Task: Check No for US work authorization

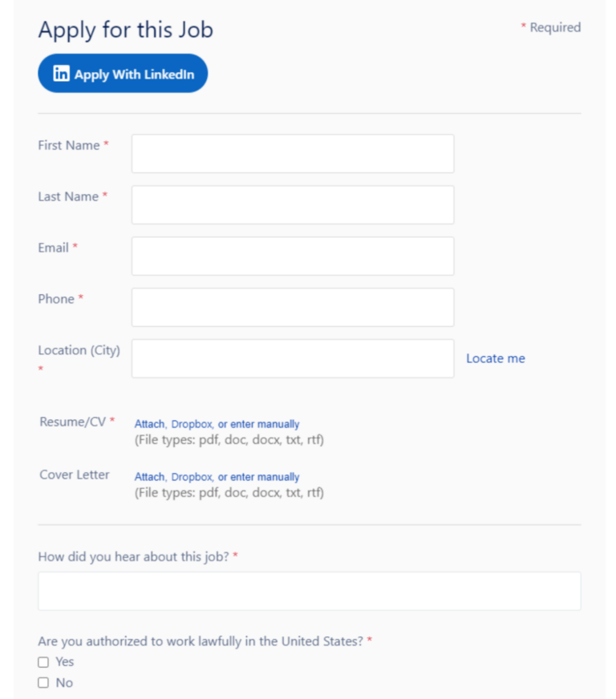Action: tap(43, 683)
